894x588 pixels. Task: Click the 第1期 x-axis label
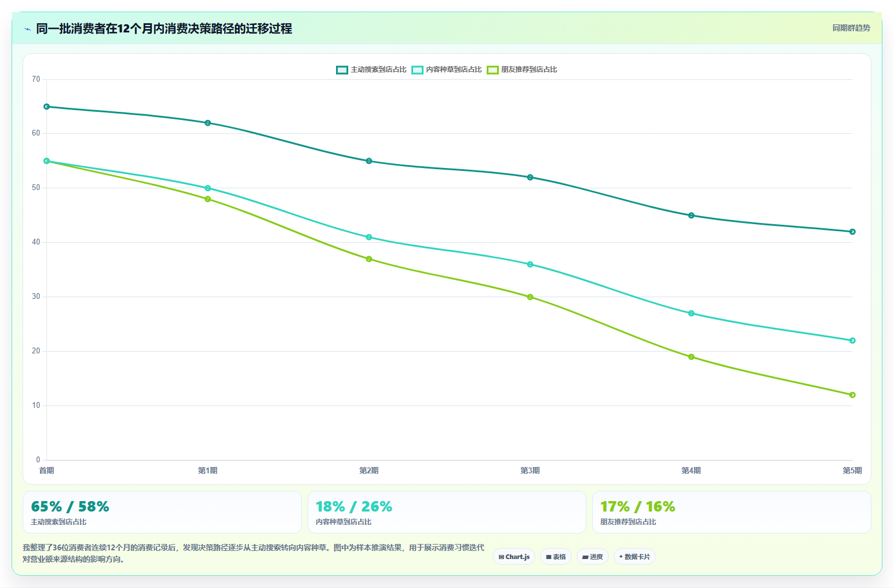pyautogui.click(x=207, y=470)
